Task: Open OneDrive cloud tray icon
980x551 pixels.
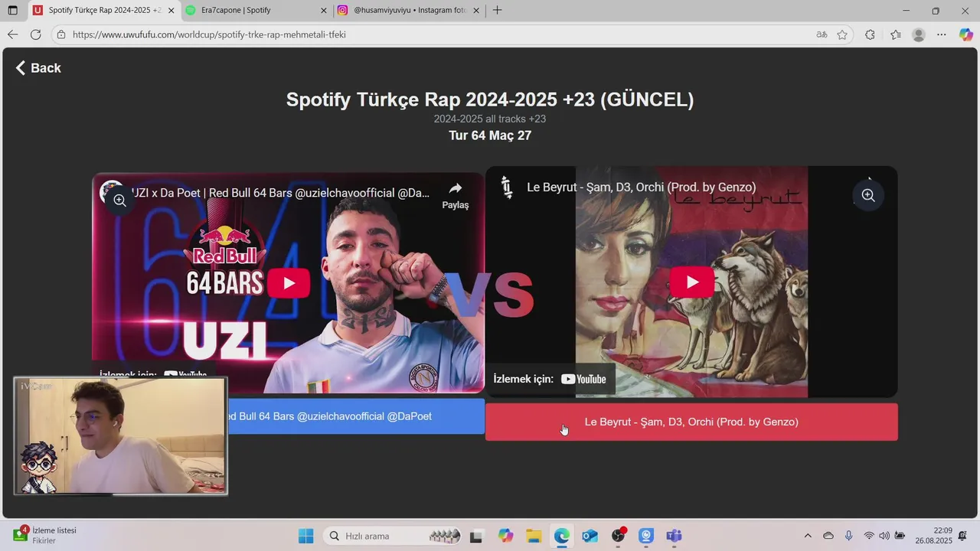Action: 828,536
